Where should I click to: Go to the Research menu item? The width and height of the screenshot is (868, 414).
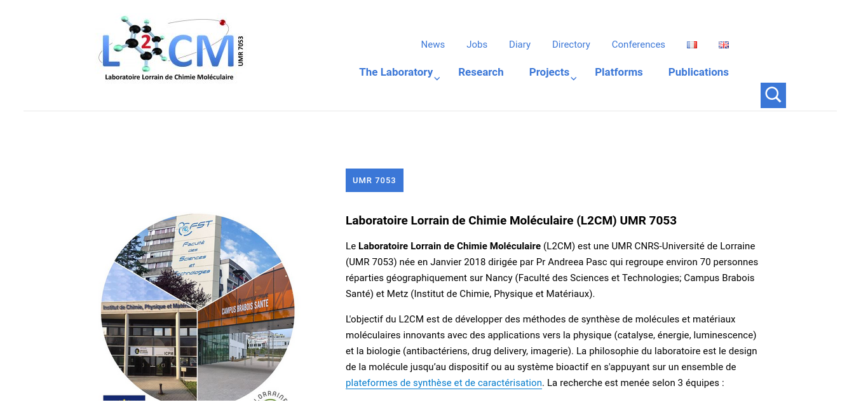pos(481,72)
